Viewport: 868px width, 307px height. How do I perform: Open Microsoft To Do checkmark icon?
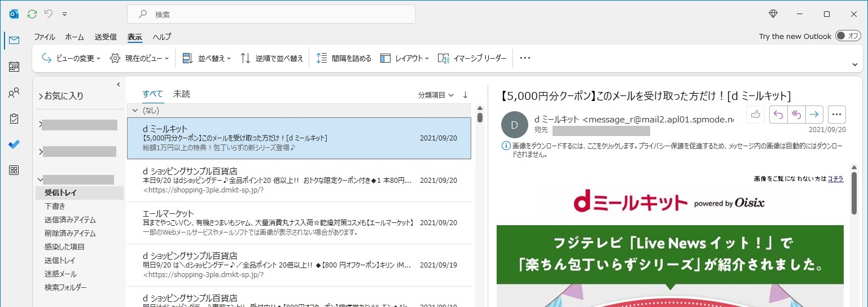point(14,144)
